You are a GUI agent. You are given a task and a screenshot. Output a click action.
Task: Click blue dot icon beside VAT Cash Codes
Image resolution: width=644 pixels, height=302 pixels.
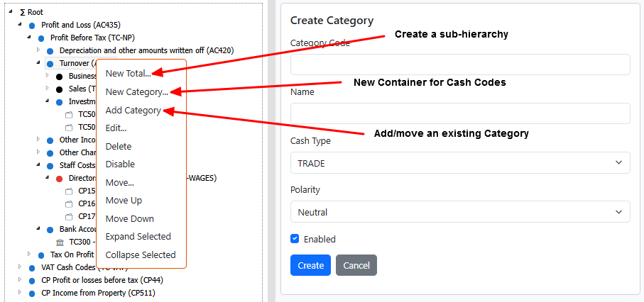pos(32,268)
